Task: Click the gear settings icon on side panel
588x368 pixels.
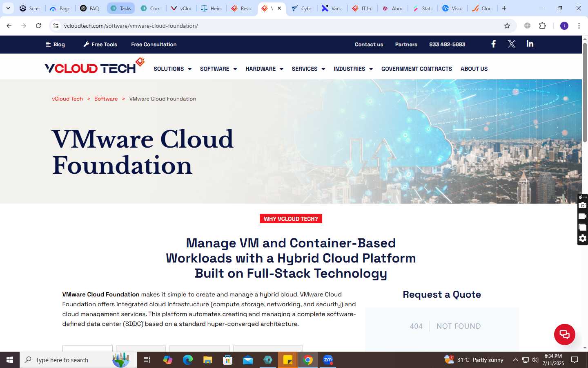Action: pos(583,238)
